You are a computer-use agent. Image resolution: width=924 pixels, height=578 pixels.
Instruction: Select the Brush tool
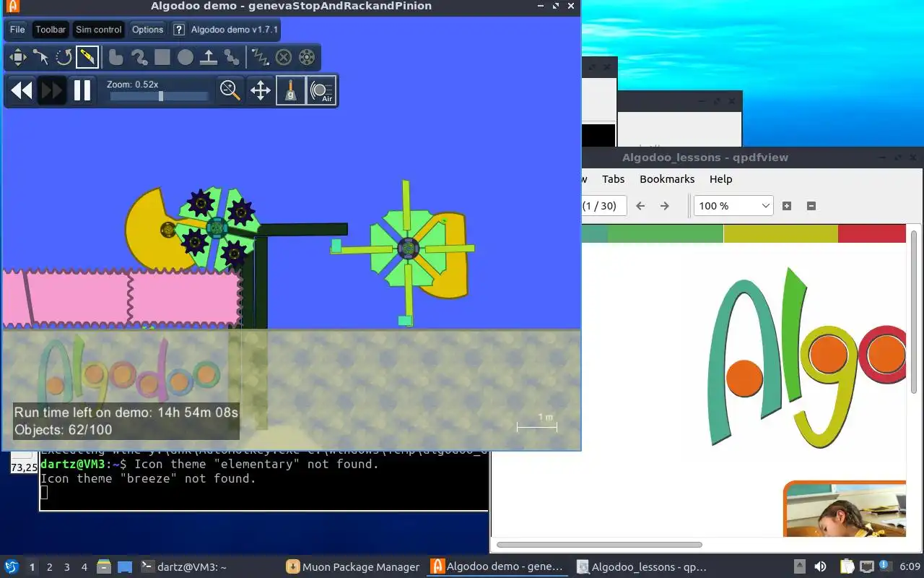(139, 57)
